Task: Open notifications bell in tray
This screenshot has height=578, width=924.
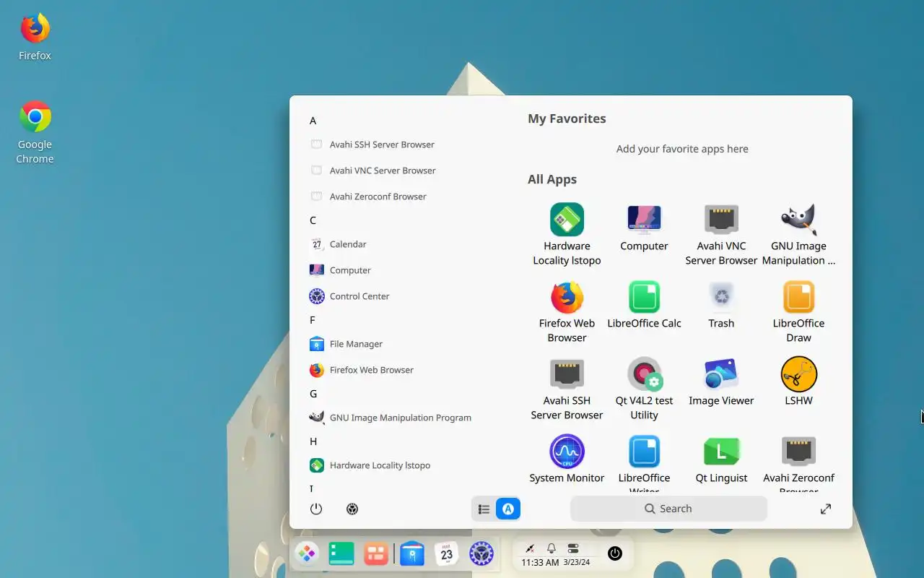Action: [x=552, y=548]
